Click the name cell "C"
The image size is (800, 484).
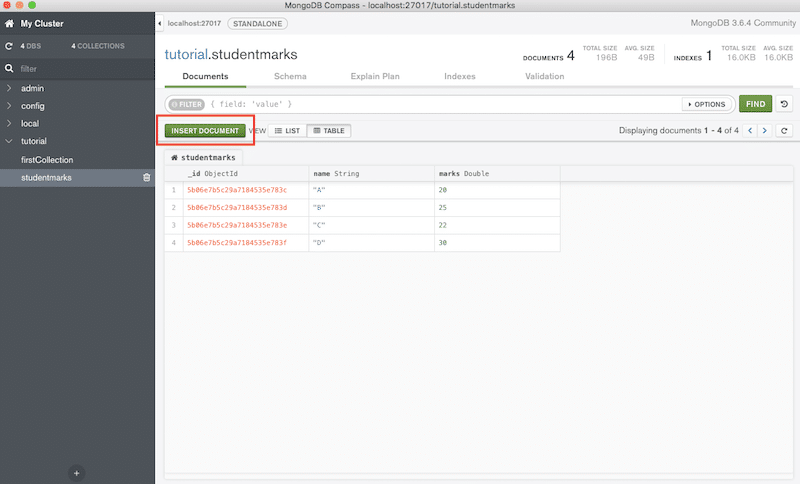click(371, 225)
